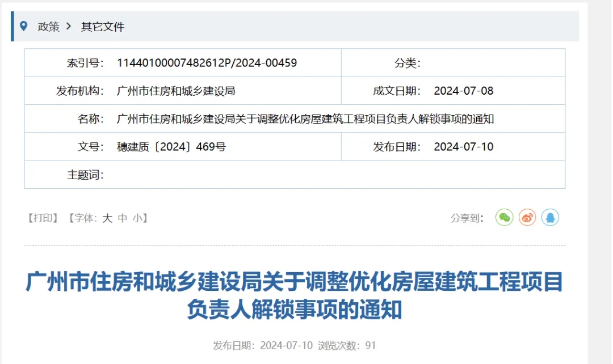Click the large blue article headline
The height and width of the screenshot is (364, 613).
294,295
